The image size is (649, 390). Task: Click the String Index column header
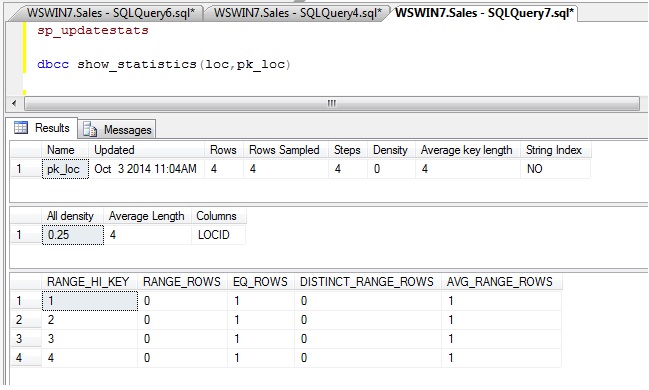coord(555,150)
